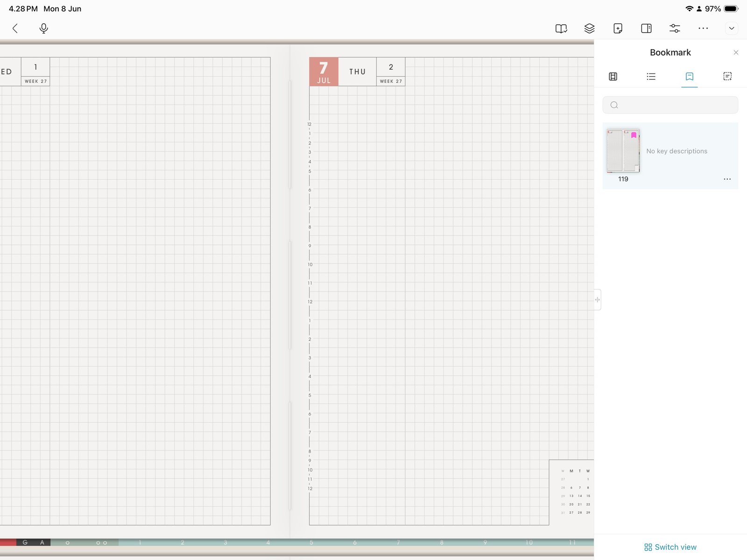
Task: Click the side panel edge handle
Action: point(598,300)
